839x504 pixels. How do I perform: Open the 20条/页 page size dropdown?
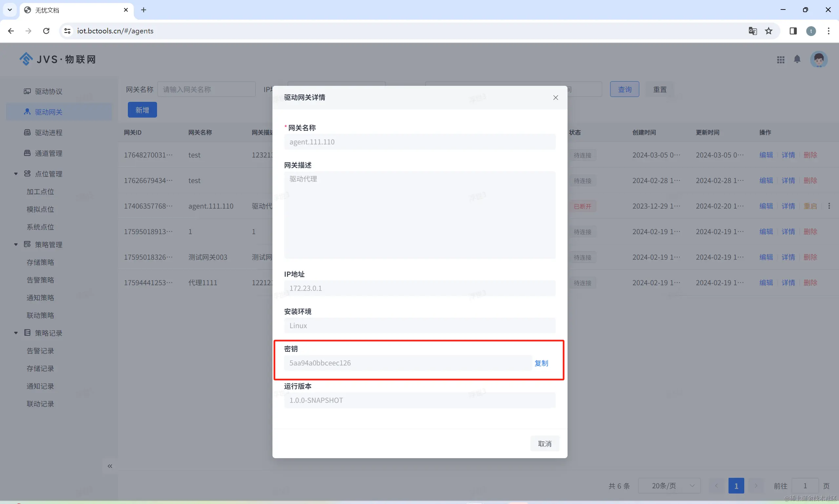[669, 486]
